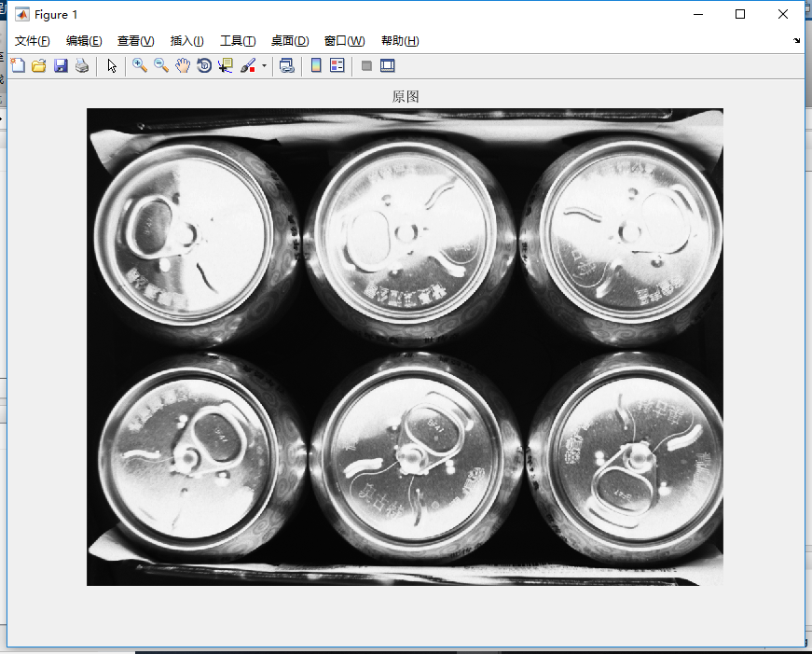Open the 文件(F) menu

coord(32,41)
